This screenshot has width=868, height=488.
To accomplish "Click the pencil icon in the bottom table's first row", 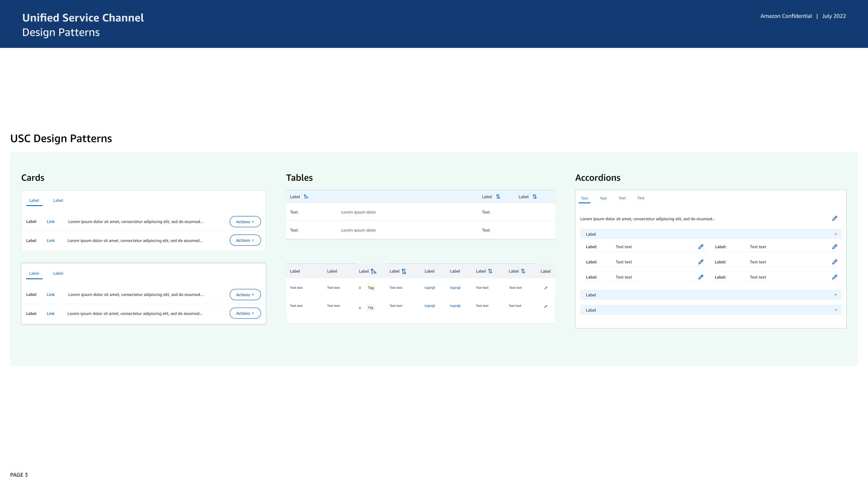I will click(546, 288).
